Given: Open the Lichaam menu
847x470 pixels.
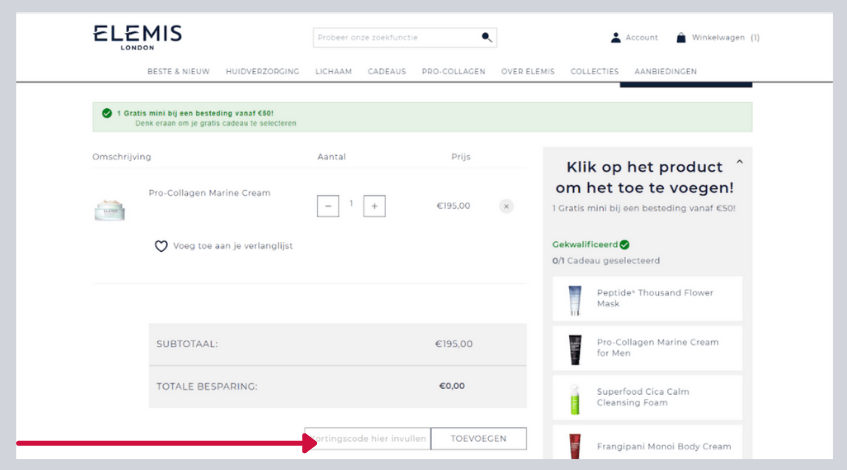Looking at the screenshot, I should (333, 71).
